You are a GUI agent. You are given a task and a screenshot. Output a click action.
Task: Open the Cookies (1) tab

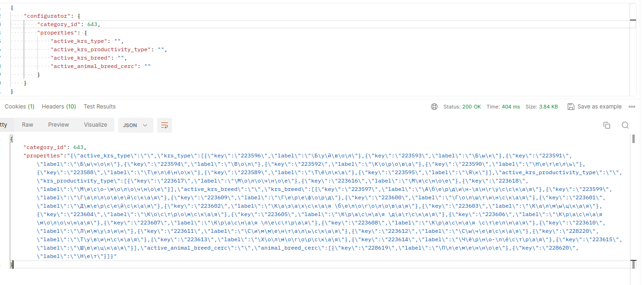20,107
